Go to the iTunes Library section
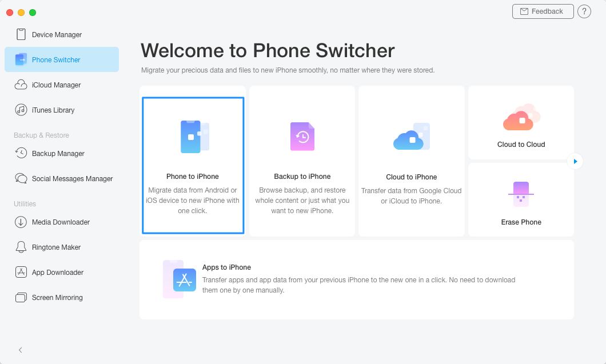The width and height of the screenshot is (606, 364). point(62,110)
